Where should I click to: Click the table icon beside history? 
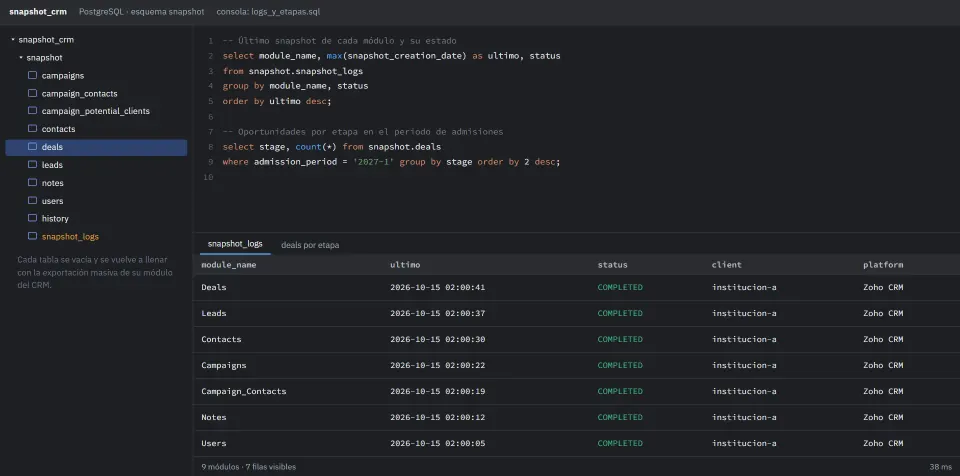point(32,218)
